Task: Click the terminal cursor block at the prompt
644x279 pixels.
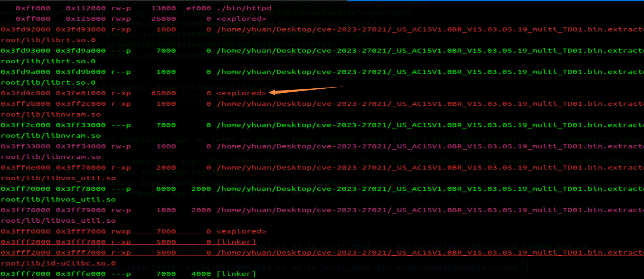Action: pos(525,267)
